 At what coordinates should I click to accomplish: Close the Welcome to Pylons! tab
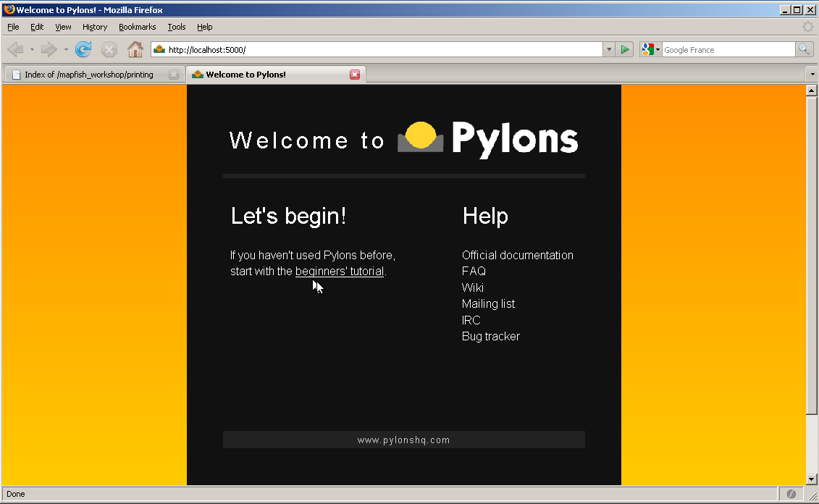(355, 75)
